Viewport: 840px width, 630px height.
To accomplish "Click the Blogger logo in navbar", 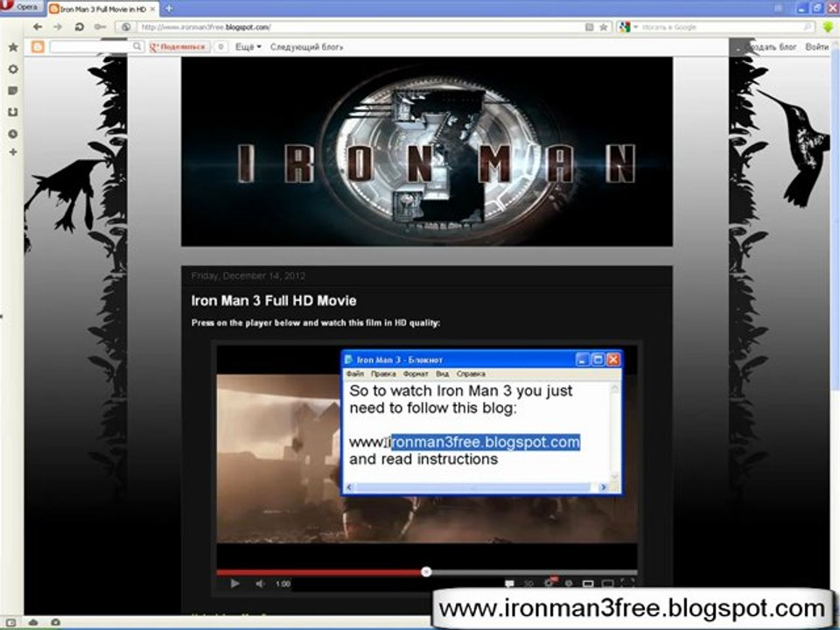I will click(x=38, y=46).
